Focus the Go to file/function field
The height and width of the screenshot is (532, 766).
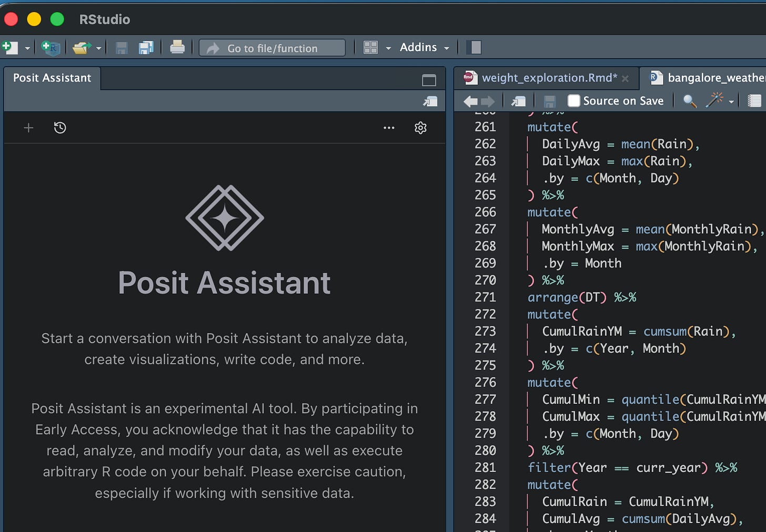pos(272,48)
